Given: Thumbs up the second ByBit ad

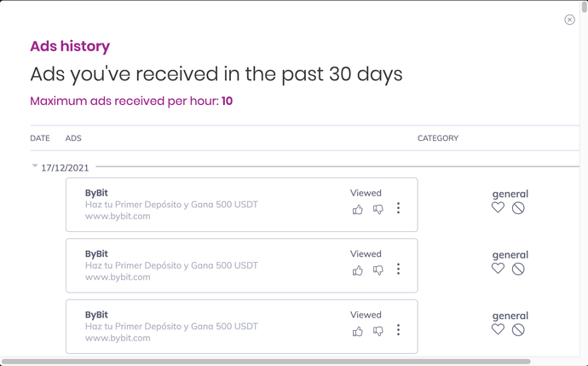Looking at the screenshot, I should point(358,270).
